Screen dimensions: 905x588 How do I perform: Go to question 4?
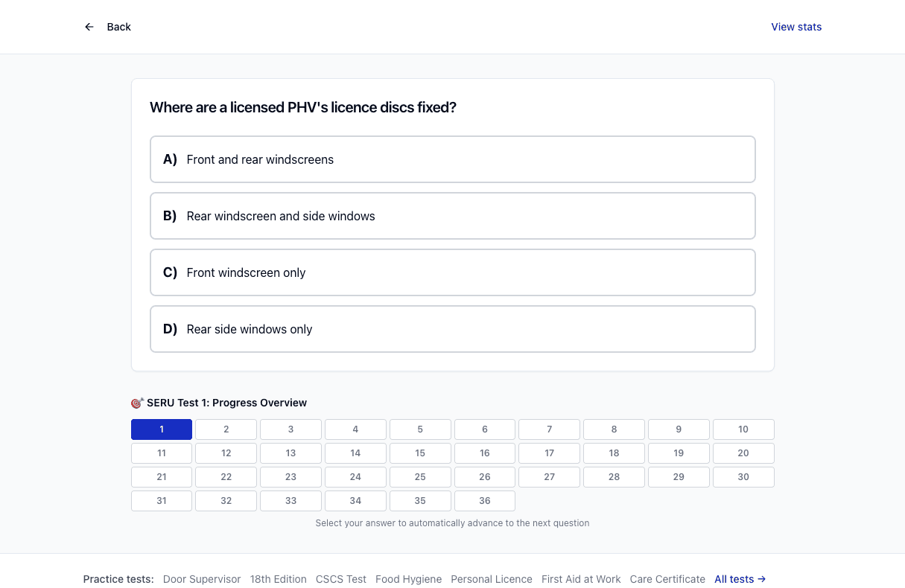355,429
